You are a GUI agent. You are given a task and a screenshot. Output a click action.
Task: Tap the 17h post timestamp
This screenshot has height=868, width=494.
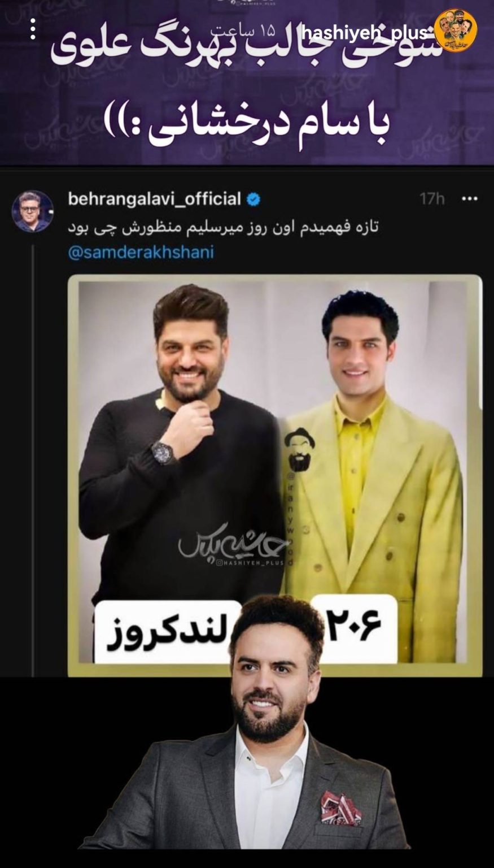pos(432,199)
